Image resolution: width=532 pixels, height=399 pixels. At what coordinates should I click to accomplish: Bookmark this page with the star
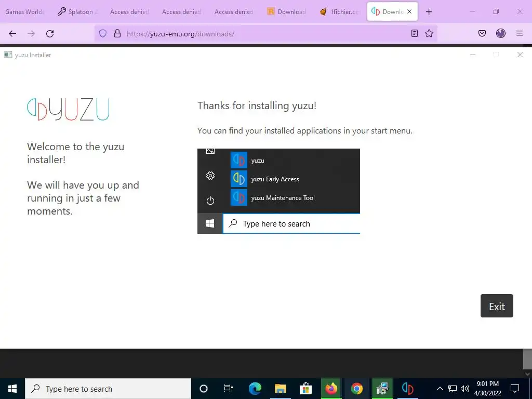(x=429, y=33)
